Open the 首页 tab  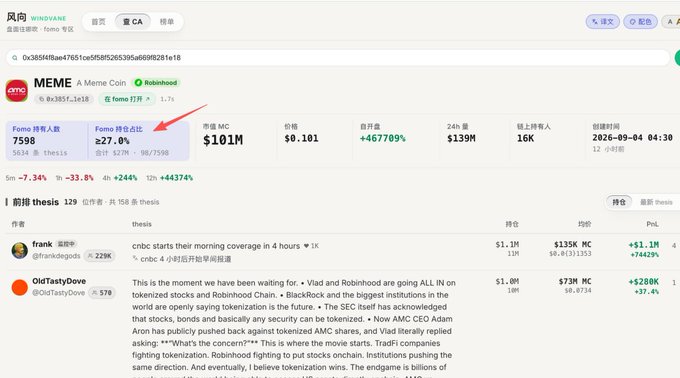(98, 22)
